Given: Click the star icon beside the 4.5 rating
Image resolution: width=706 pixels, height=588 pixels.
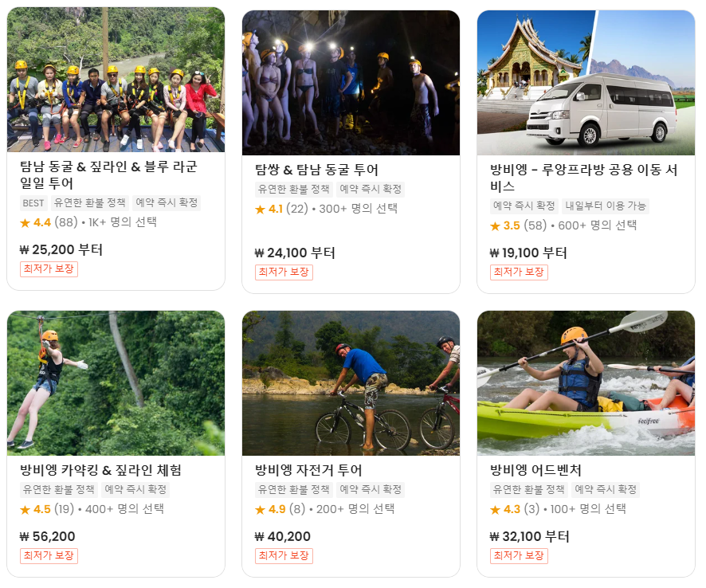Looking at the screenshot, I should point(25,510).
